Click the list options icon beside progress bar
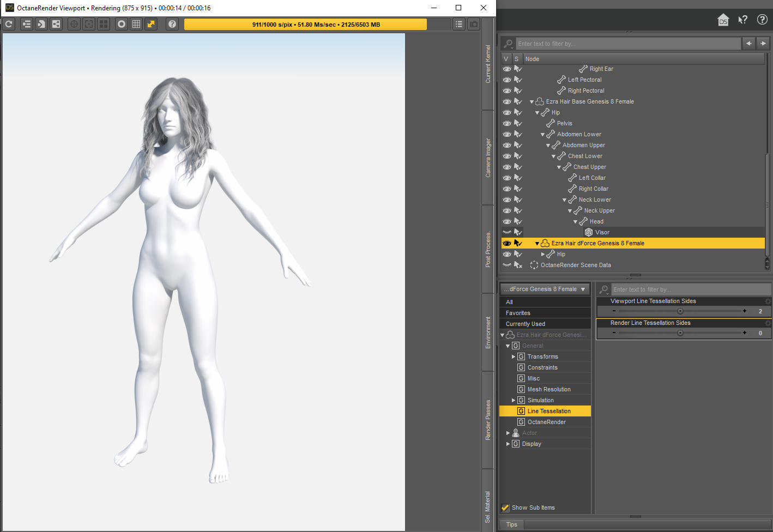The width and height of the screenshot is (773, 532). point(459,24)
